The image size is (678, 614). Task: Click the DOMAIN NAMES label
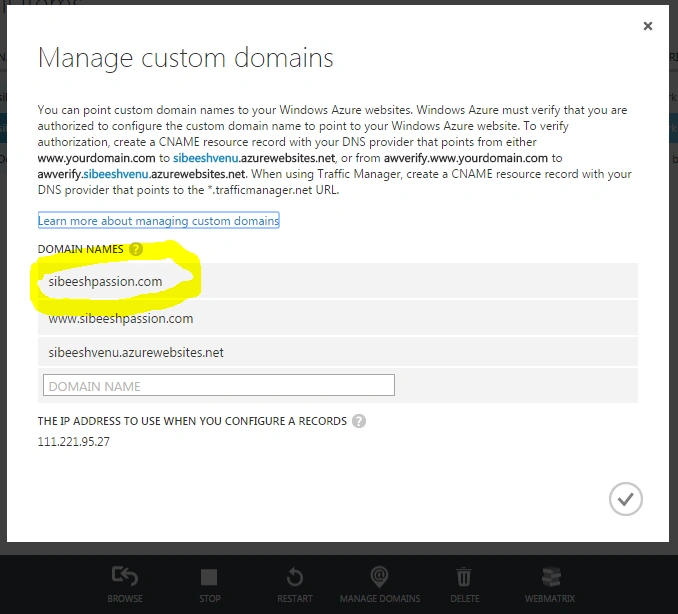click(80, 249)
